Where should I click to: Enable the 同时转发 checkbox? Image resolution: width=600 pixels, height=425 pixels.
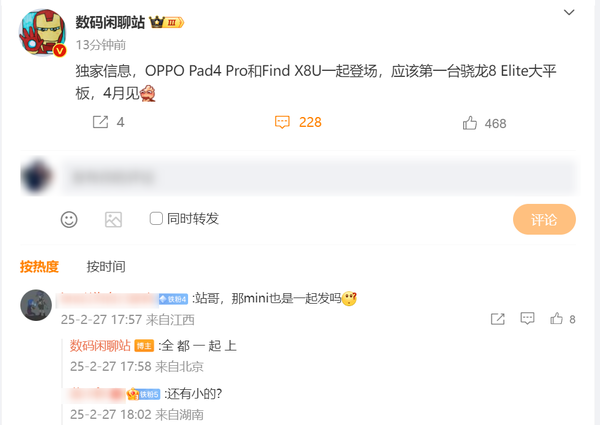[x=156, y=218]
